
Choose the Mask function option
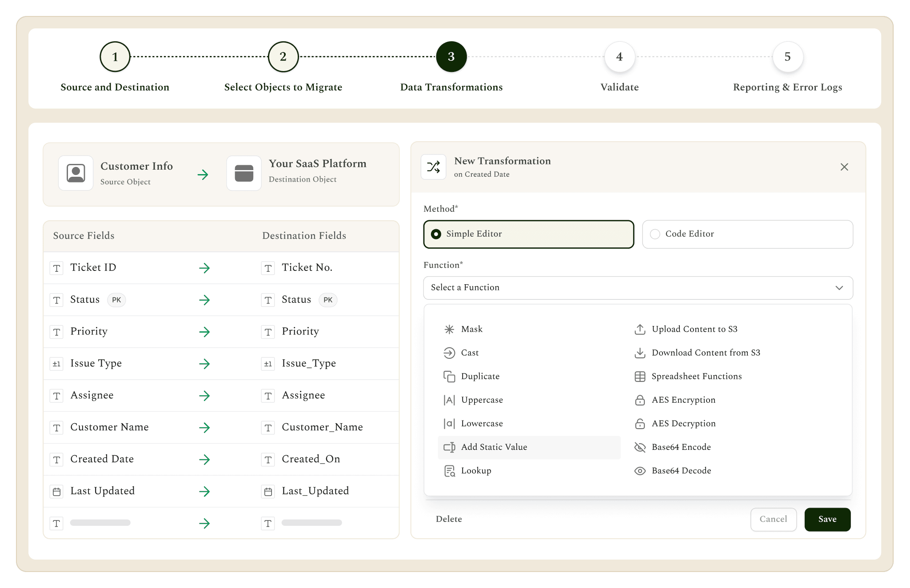pyautogui.click(x=529, y=329)
